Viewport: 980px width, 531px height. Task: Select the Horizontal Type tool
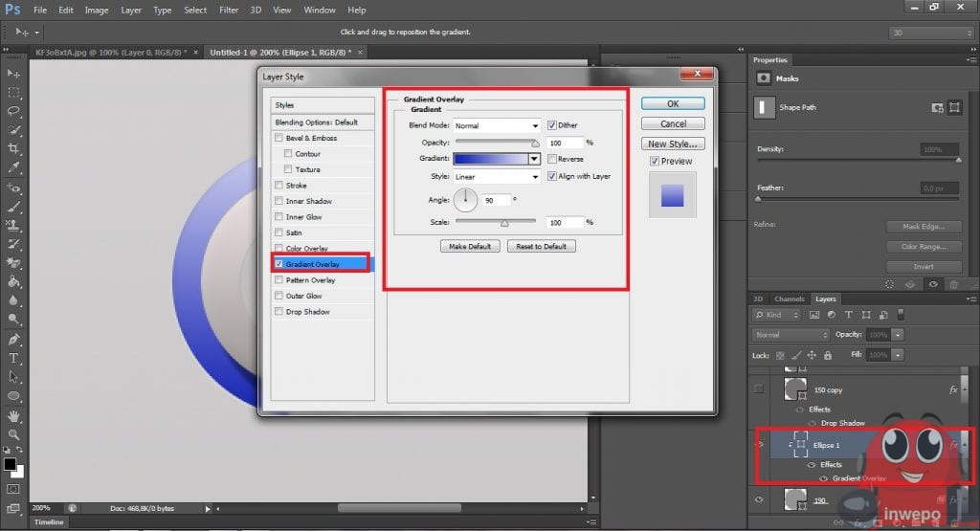(x=14, y=358)
